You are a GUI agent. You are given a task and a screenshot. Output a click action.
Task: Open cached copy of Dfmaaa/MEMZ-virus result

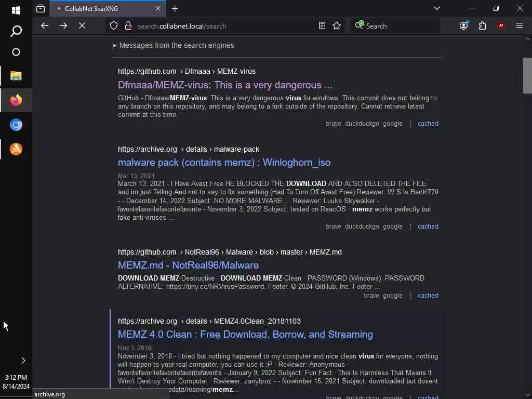[428, 124]
